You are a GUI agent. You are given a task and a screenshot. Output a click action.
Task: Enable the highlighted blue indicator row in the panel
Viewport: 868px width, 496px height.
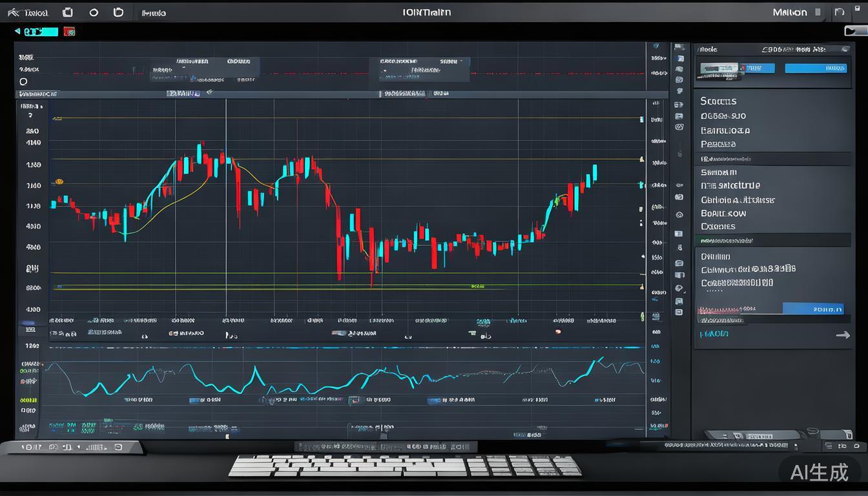click(x=815, y=309)
